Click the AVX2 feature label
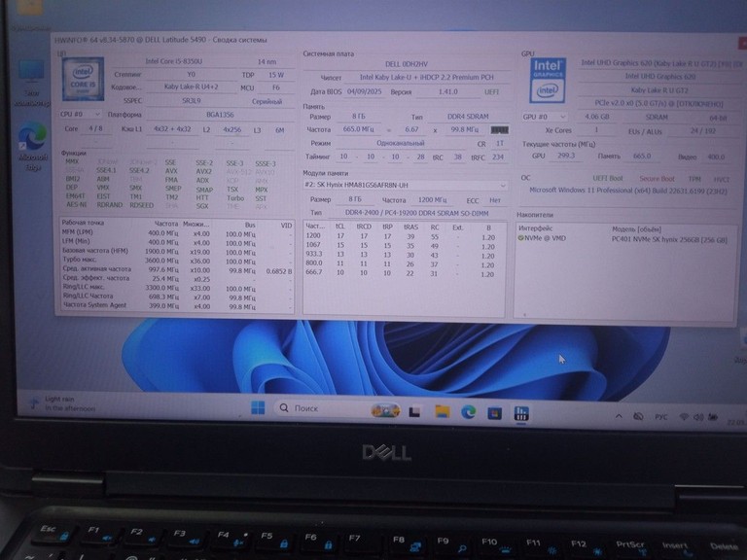The image size is (747, 560). [203, 171]
